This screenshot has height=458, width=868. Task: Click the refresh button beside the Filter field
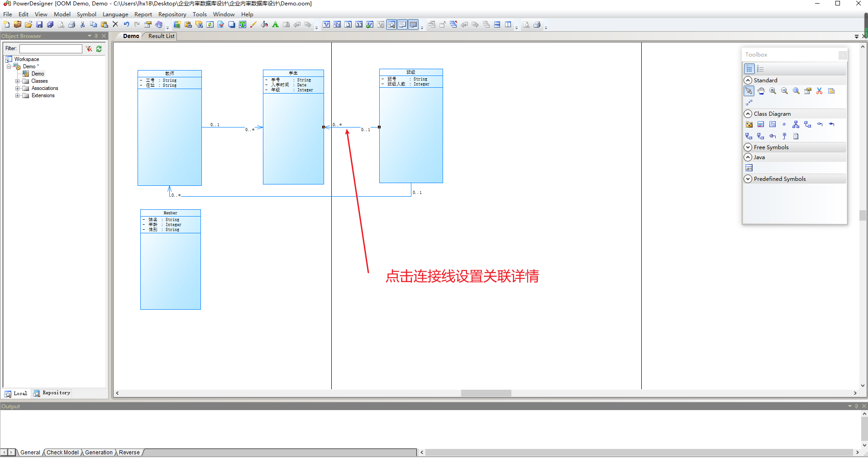pyautogui.click(x=99, y=49)
